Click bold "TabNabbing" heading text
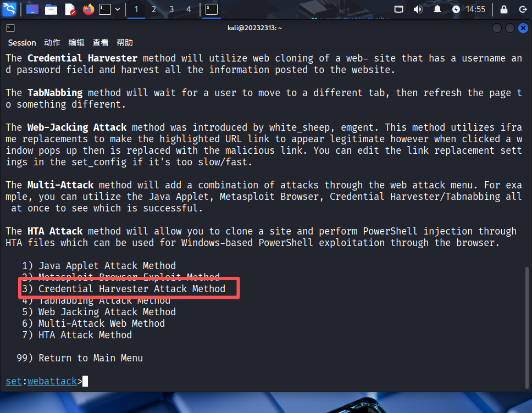 [x=55, y=93]
